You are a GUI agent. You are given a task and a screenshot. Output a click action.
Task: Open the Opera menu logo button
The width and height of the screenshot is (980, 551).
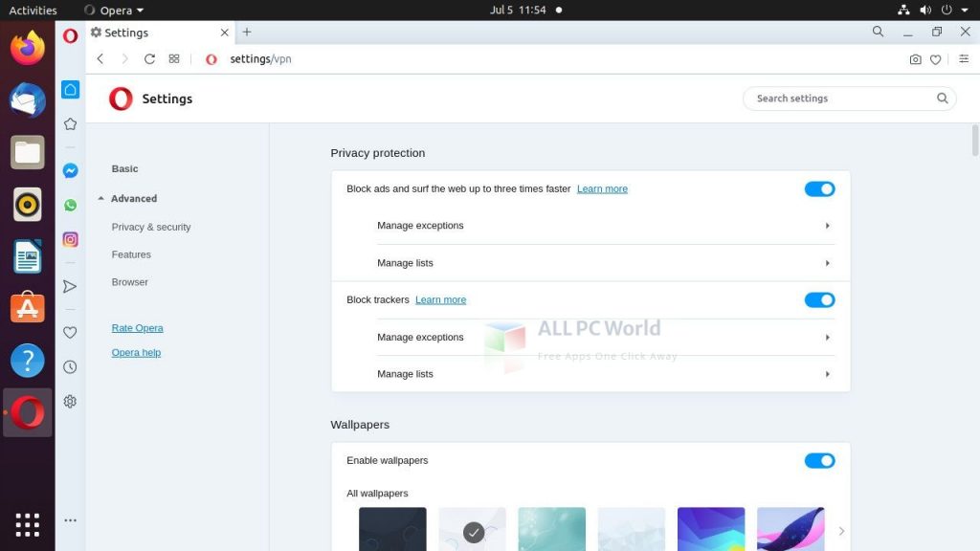click(x=71, y=35)
